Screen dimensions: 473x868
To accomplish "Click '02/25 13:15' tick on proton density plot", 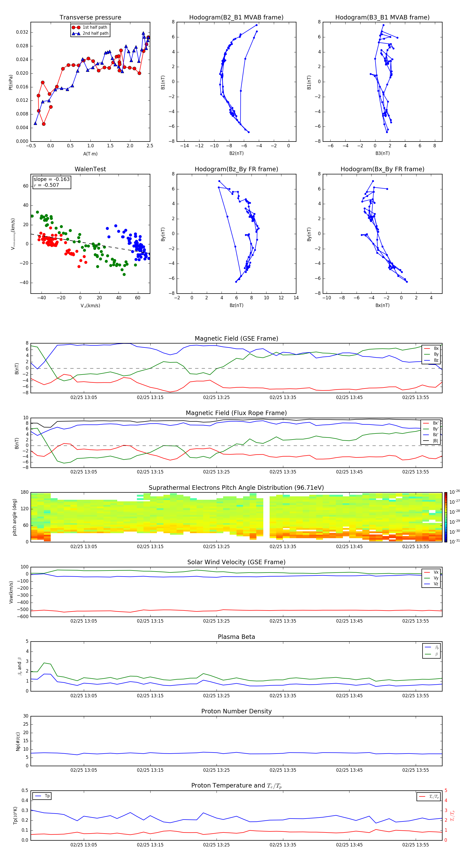I will click(150, 770).
